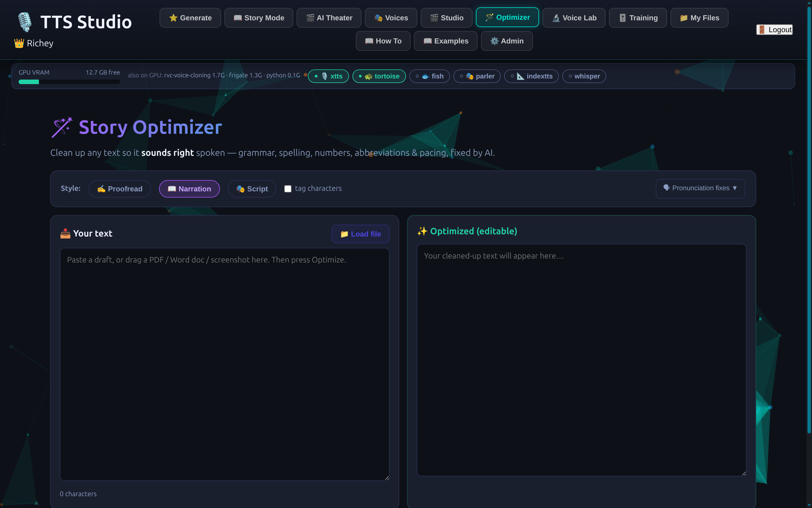Click the book icon on Narration
Image resolution: width=812 pixels, height=508 pixels.
172,189
